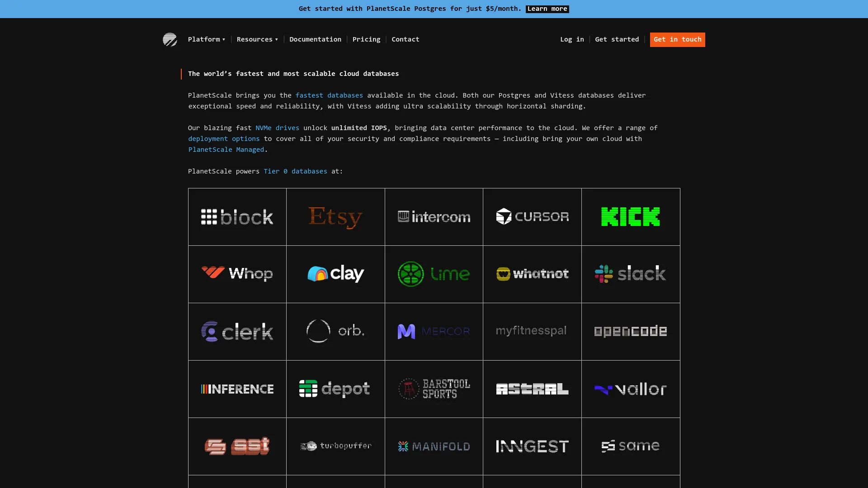Click the Cursor logo tile
Viewport: 868px width, 488px height.
[x=532, y=217]
